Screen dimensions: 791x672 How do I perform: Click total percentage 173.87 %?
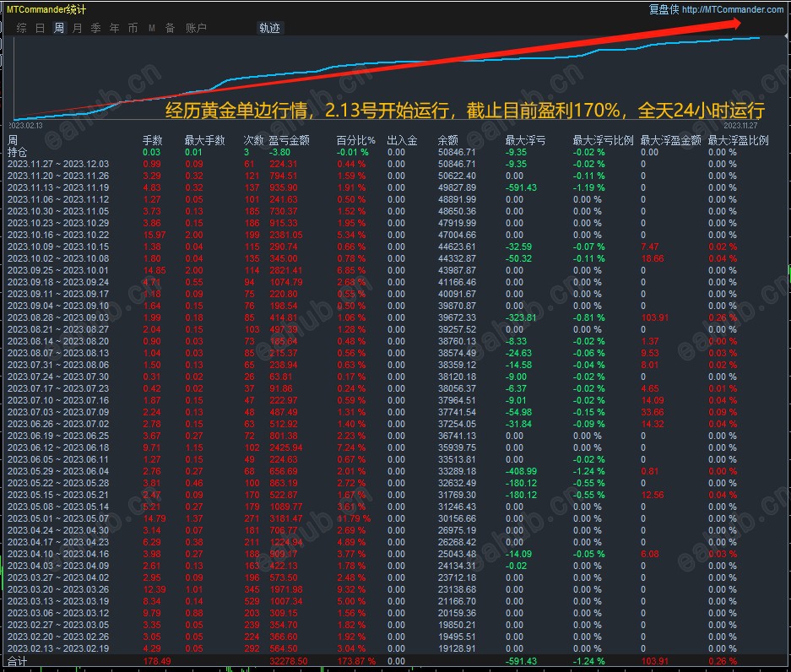[356, 661]
